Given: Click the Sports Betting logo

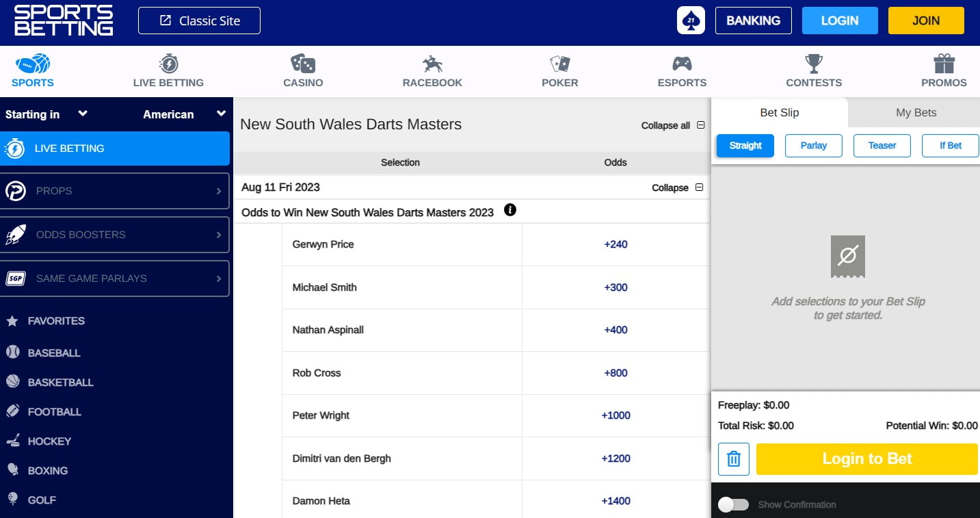Looking at the screenshot, I should [x=64, y=21].
